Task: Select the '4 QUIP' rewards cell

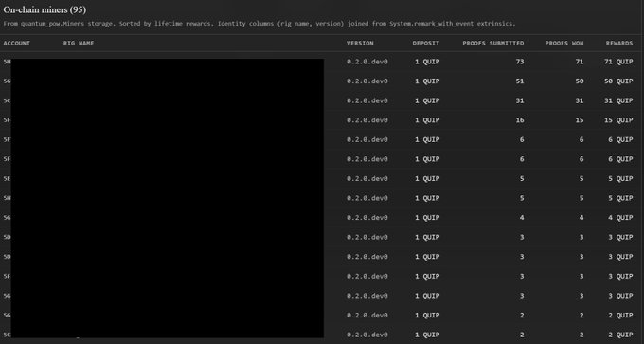Action: [x=620, y=217]
